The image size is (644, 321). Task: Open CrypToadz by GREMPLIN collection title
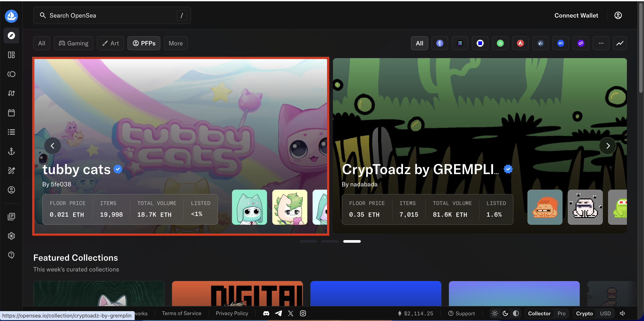tap(420, 169)
